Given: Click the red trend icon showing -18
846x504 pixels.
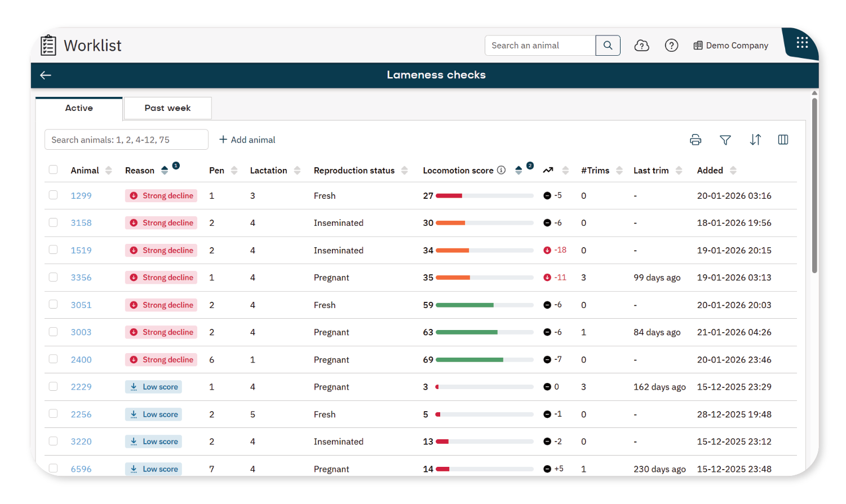Looking at the screenshot, I should tap(547, 251).
